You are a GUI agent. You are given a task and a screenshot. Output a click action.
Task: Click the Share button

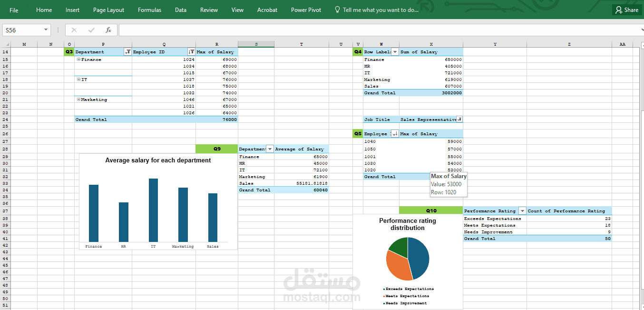(x=626, y=10)
